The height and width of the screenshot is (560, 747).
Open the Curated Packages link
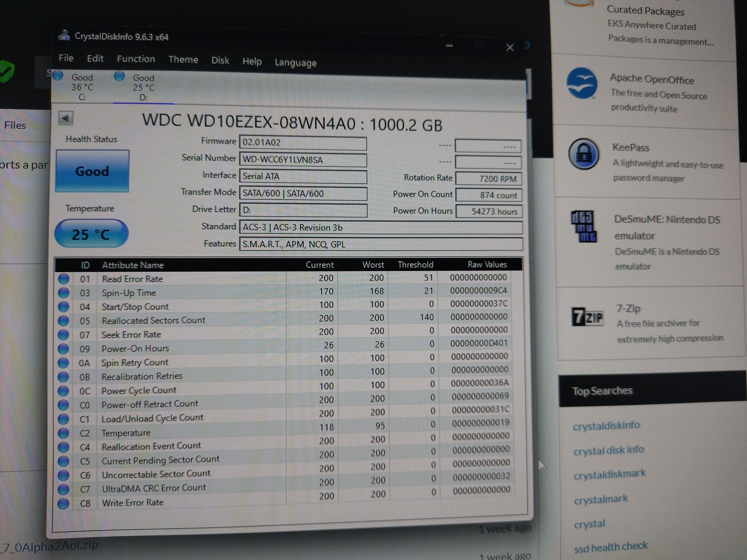pos(645,10)
